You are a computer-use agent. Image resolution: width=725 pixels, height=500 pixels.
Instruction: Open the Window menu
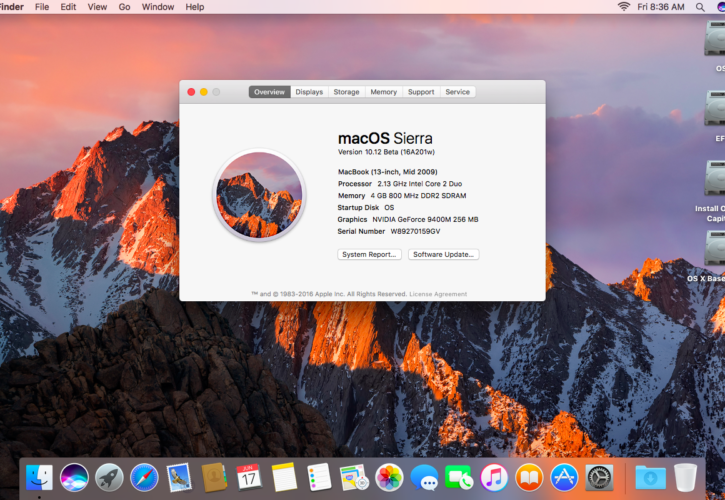(158, 7)
